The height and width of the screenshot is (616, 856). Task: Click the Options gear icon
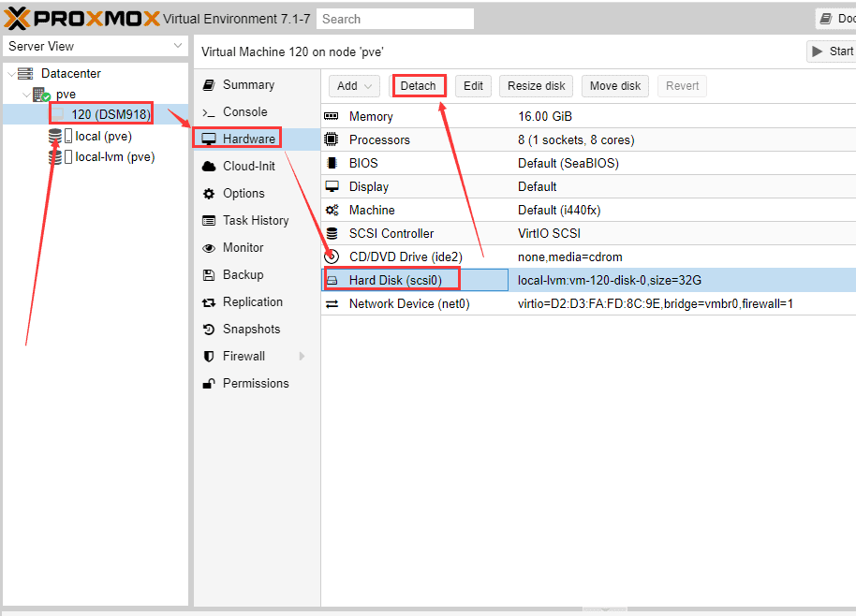click(209, 194)
